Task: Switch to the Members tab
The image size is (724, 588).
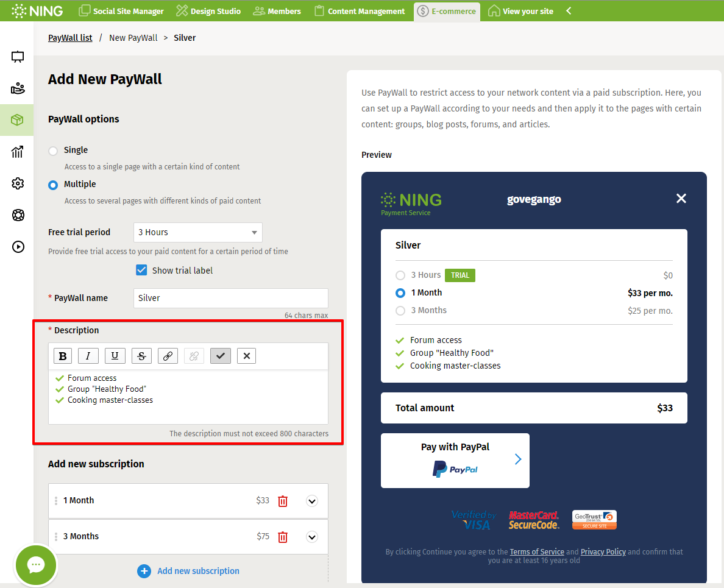Action: coord(277,11)
